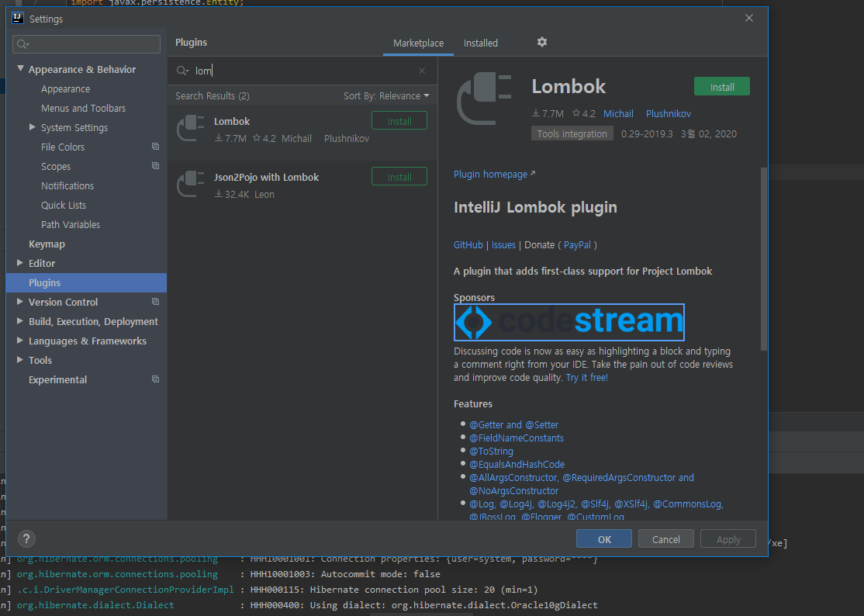This screenshot has width=864, height=616.
Task: Open the @Getter and @Setter feature link
Action: (513, 425)
